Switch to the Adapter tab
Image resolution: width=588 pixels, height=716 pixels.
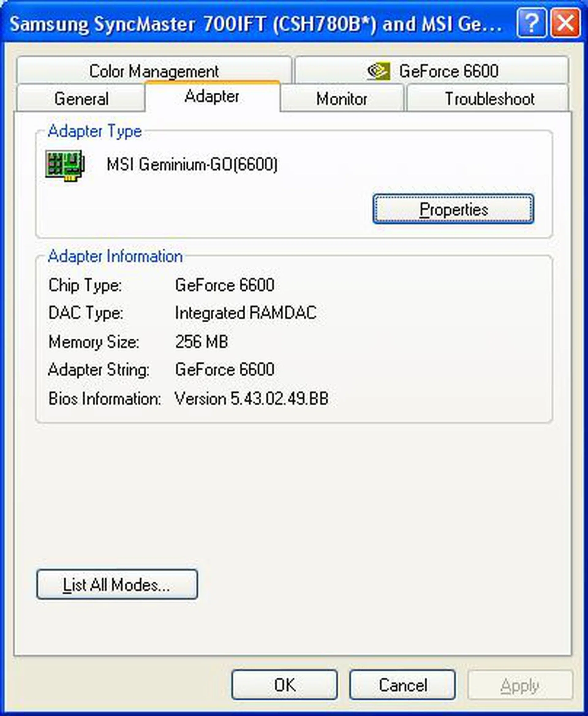[x=212, y=97]
